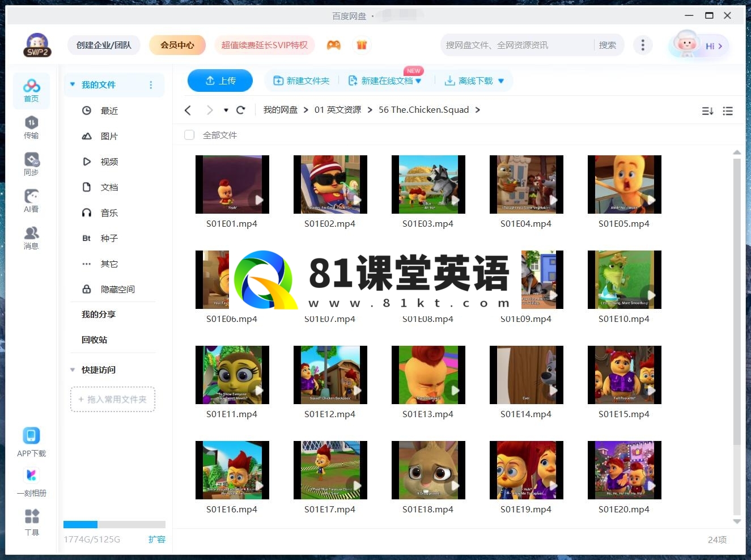Select S01E20.mp4 thumbnail
The height and width of the screenshot is (560, 751).
(x=625, y=470)
